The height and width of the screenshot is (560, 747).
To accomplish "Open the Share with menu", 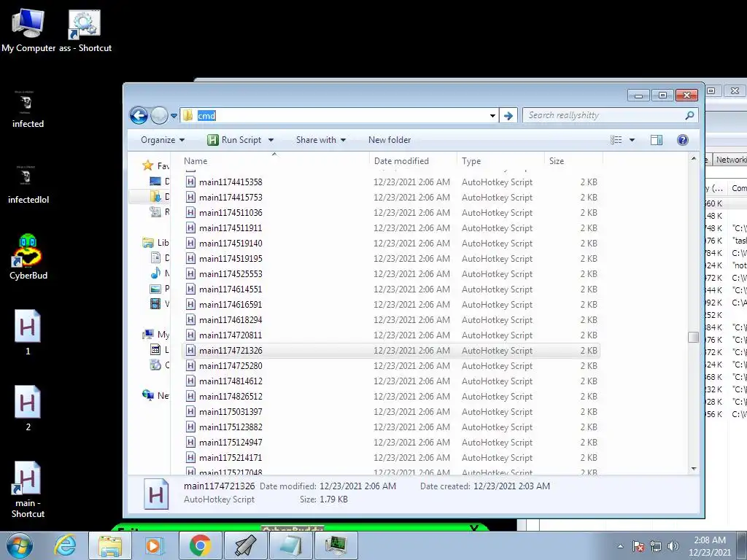I will [x=321, y=140].
